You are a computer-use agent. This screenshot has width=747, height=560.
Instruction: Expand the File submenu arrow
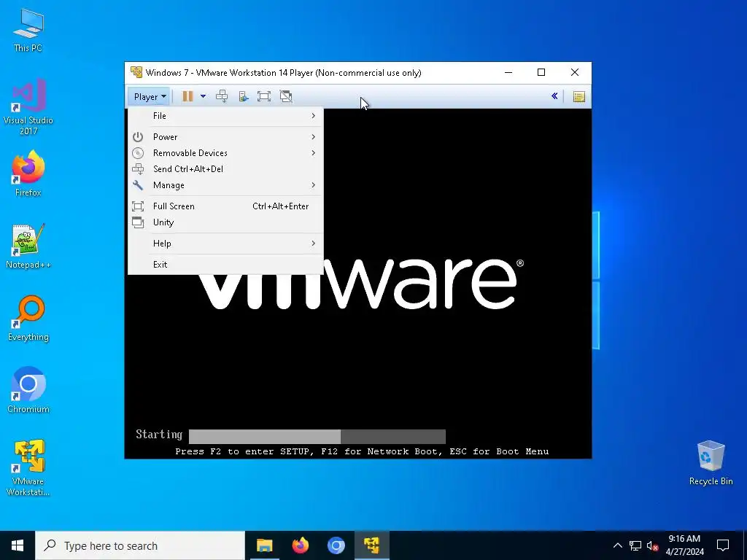click(313, 116)
